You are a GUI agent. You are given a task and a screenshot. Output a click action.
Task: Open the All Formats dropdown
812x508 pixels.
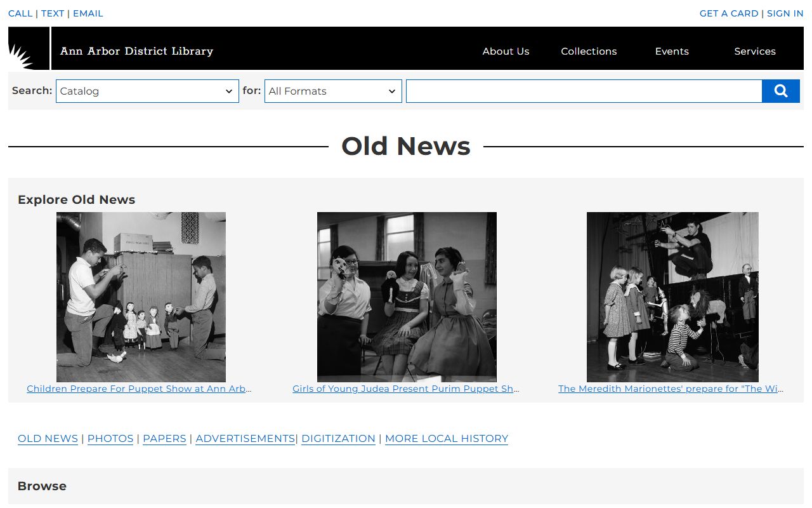point(333,91)
